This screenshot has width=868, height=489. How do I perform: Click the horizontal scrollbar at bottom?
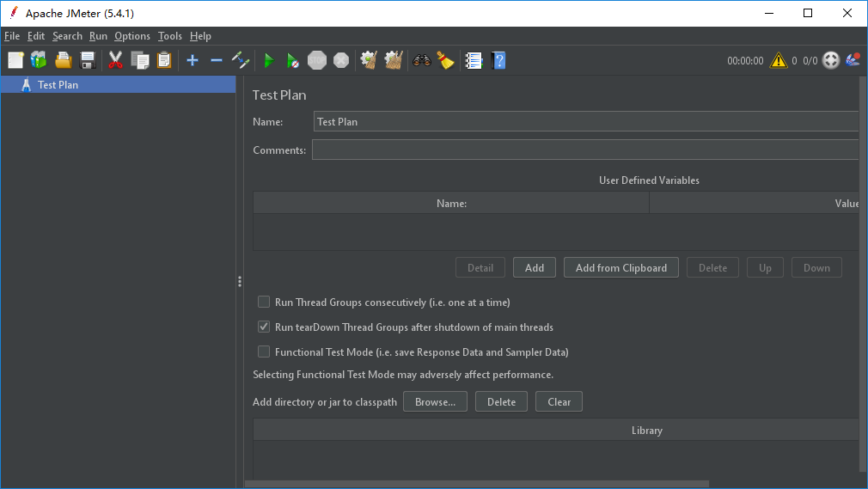click(x=477, y=484)
